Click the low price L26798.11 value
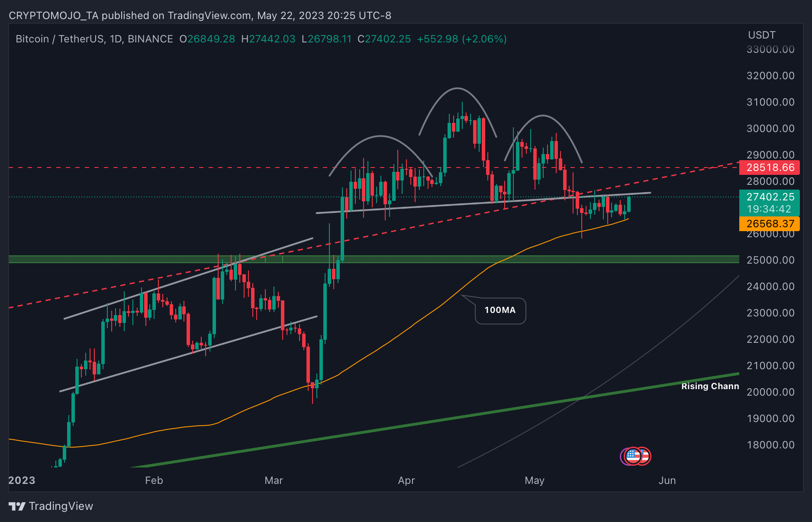The width and height of the screenshot is (812, 522). (x=326, y=39)
